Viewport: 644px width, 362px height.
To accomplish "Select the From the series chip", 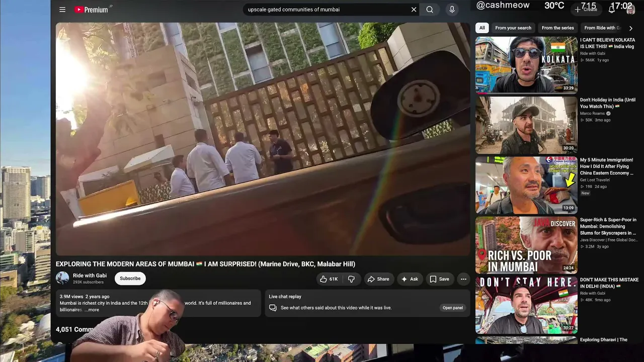I will click(558, 28).
